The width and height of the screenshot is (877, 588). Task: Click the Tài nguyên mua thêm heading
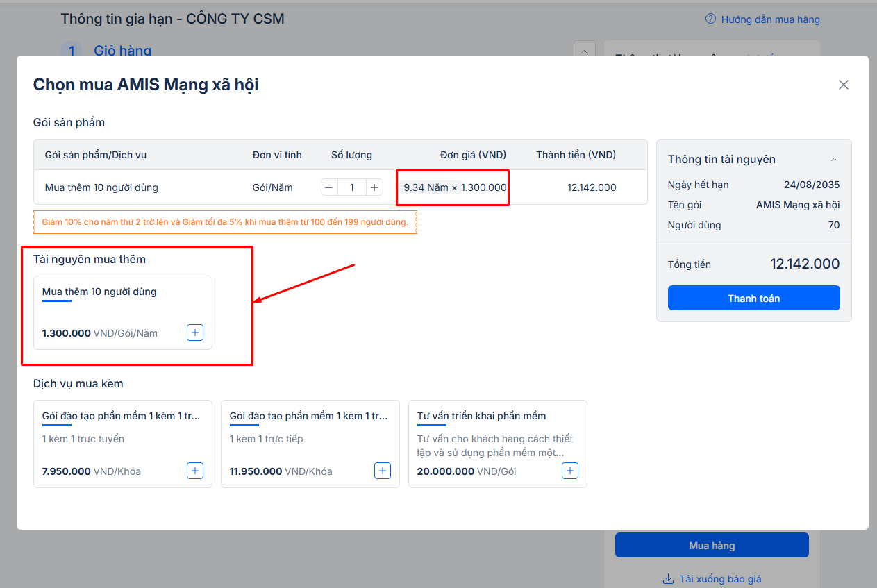tap(90, 259)
